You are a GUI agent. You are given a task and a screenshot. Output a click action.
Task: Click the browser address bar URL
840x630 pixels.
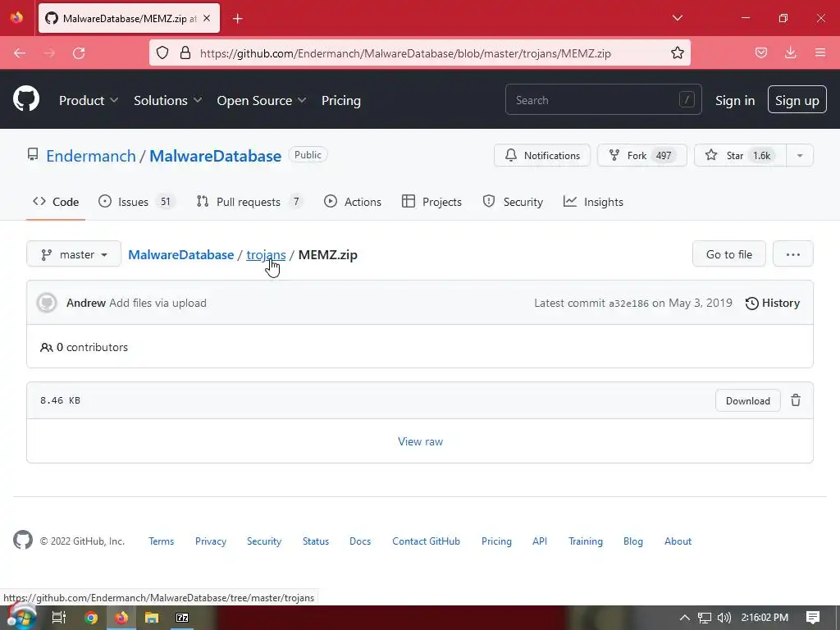pos(405,53)
